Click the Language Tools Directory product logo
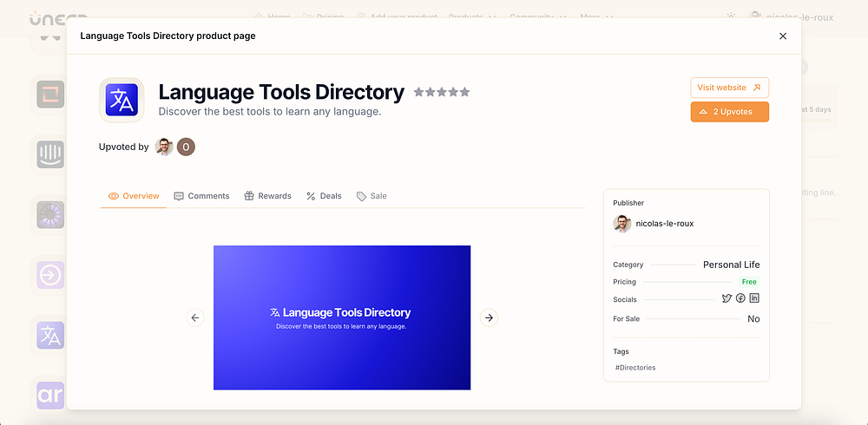868x425 pixels. 122,100
